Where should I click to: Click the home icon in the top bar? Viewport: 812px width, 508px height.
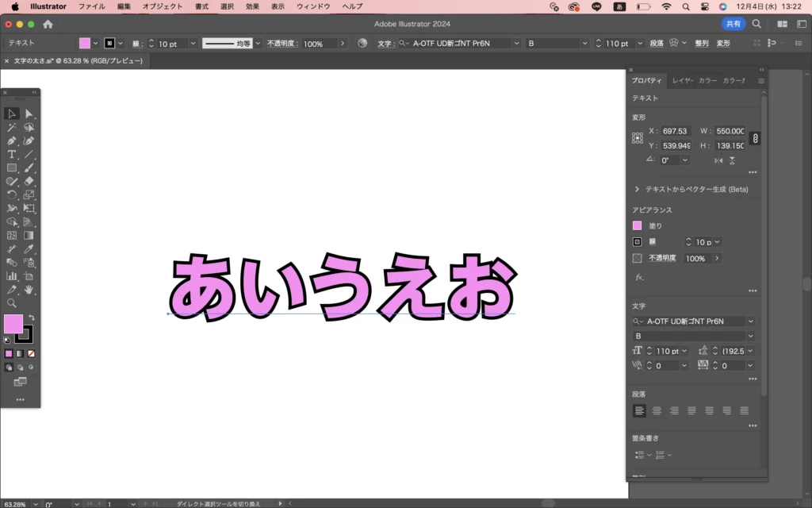click(x=48, y=25)
